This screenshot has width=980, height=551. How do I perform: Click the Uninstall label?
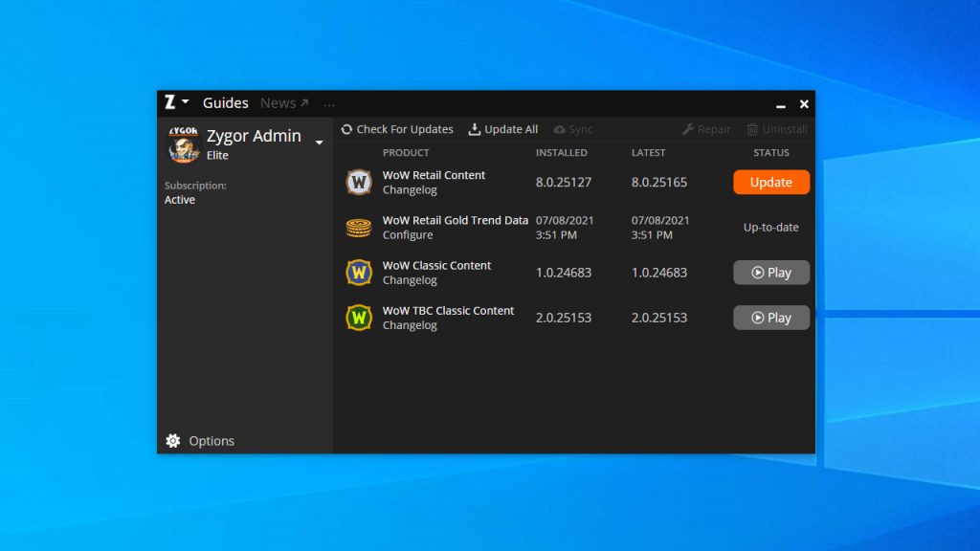click(x=785, y=129)
